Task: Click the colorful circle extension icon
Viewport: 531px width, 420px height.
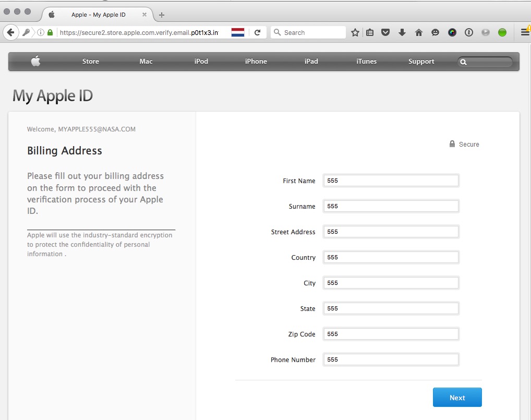Action: 452,32
